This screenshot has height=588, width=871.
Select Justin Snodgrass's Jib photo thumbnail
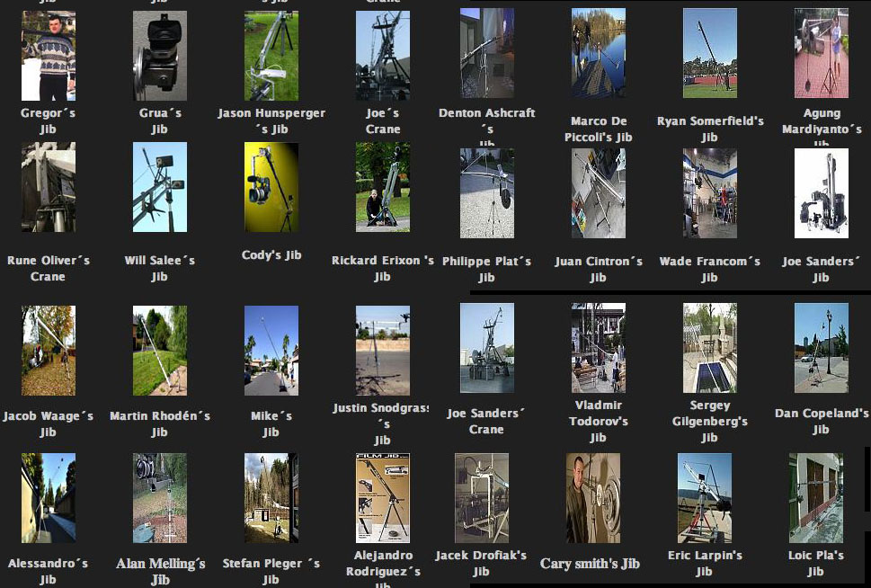tap(383, 351)
